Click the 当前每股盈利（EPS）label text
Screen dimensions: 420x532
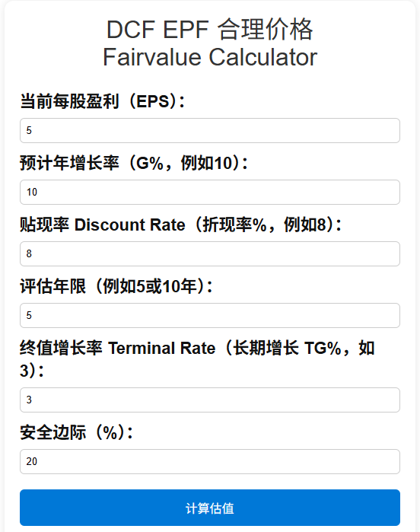coord(103,101)
